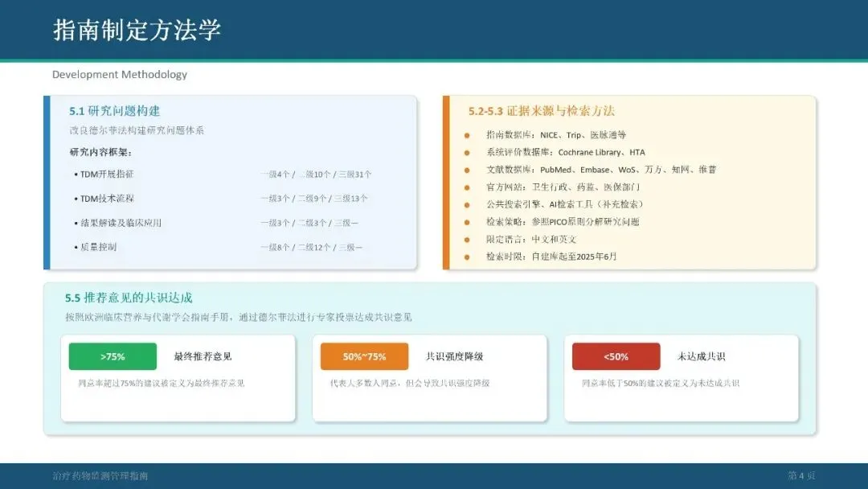Screen dimensions: 868x489
Task: Click the slide title 指南制定方法学
Action: (x=137, y=30)
